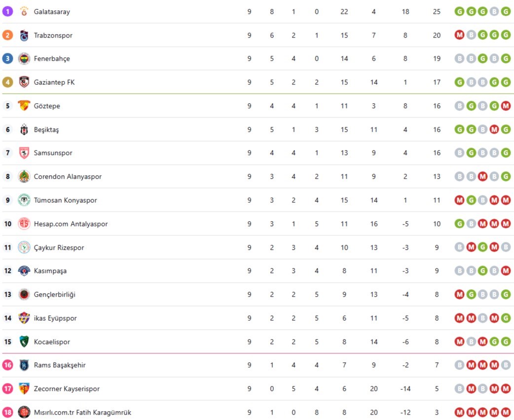The height and width of the screenshot is (420, 514).
Task: Click the Fenerbahçe club badge
Action: 24,59
